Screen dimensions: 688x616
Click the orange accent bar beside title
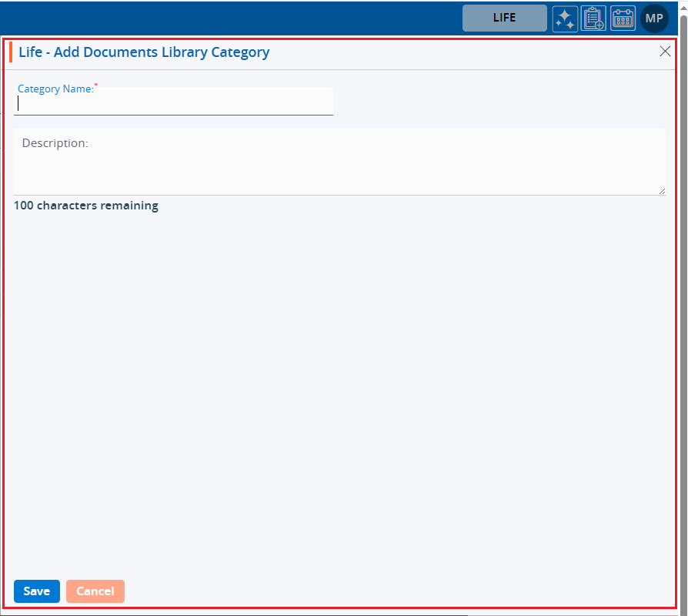point(11,52)
